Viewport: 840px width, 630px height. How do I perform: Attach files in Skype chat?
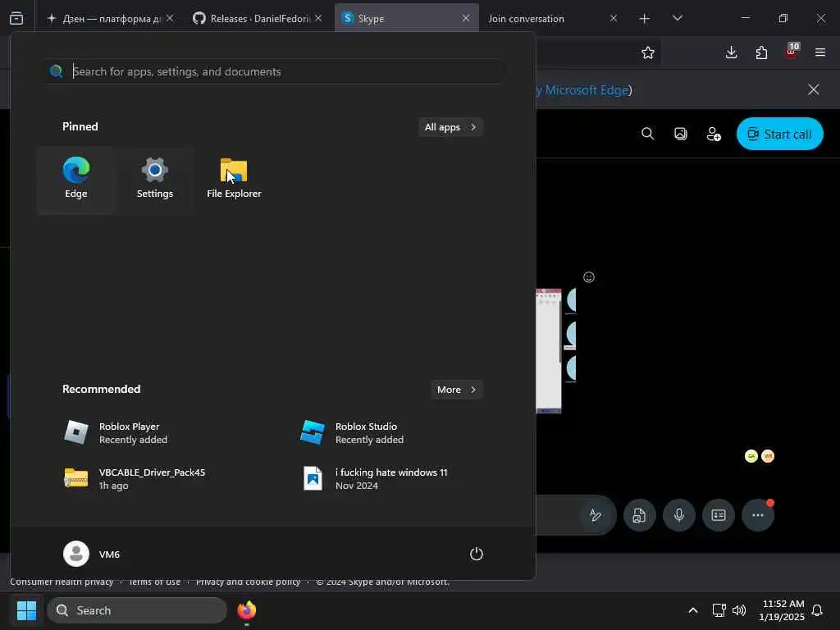[639, 515]
